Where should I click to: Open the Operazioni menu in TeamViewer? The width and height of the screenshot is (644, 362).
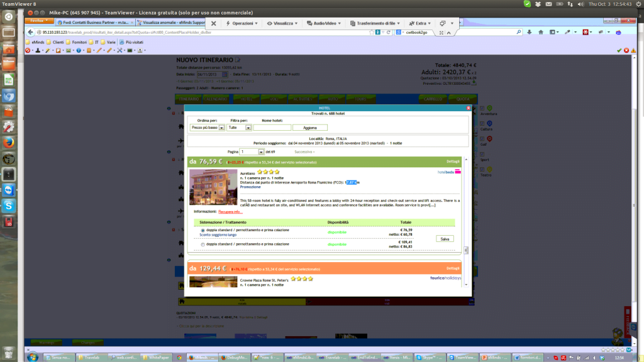tap(242, 23)
